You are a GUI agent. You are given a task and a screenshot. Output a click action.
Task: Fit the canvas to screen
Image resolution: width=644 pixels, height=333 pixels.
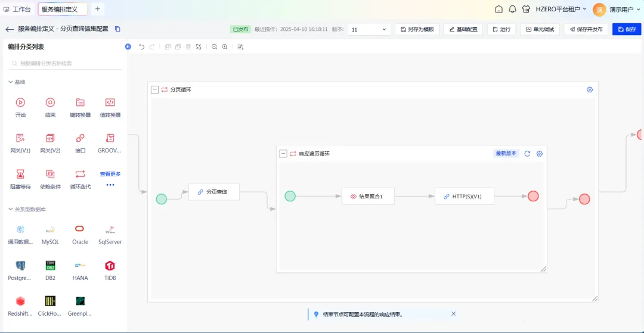pyautogui.click(x=199, y=46)
